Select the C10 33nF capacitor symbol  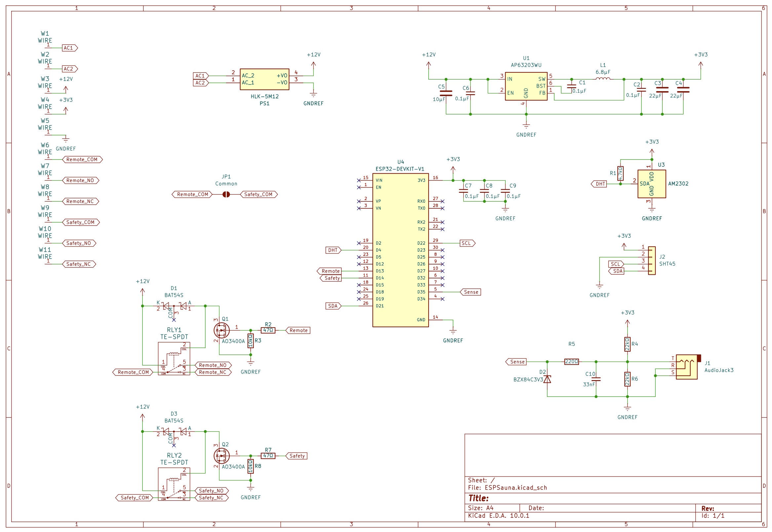pos(596,379)
